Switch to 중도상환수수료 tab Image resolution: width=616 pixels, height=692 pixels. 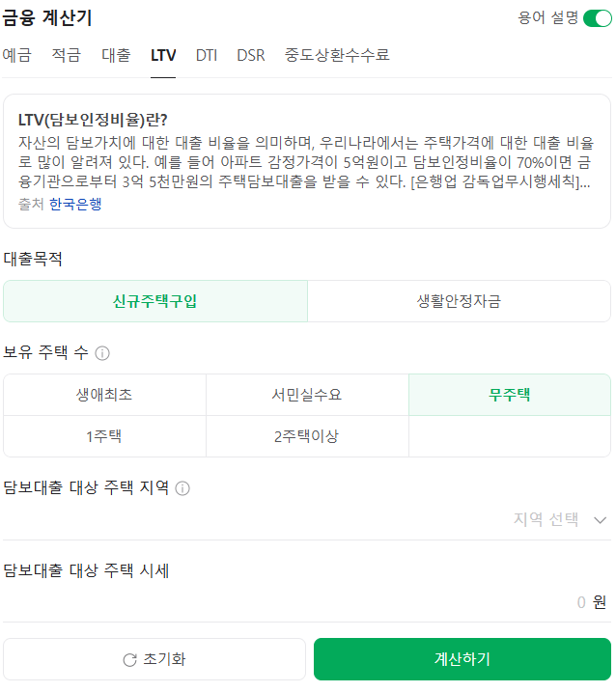pyautogui.click(x=337, y=55)
